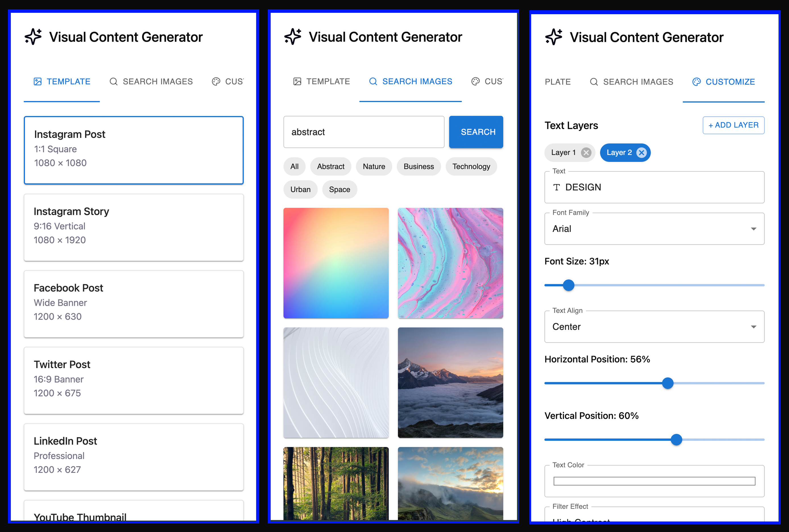Image resolution: width=789 pixels, height=532 pixels.
Task: Open Search Images tab on the Customize screen
Action: 631,82
